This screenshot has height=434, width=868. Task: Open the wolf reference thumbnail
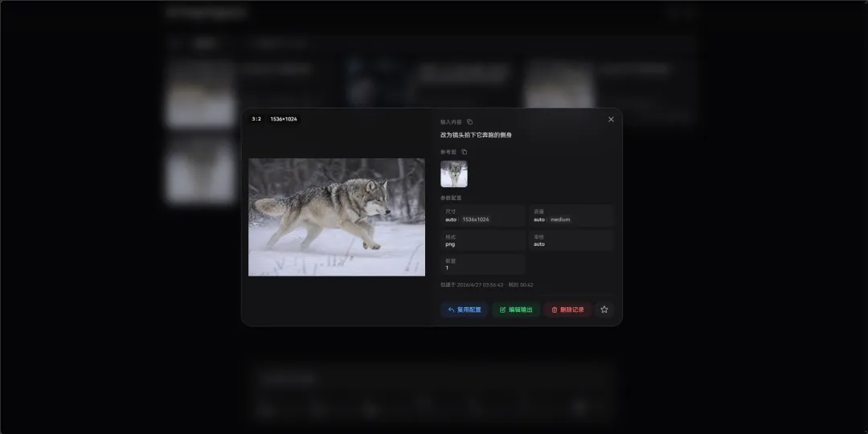pos(454,174)
